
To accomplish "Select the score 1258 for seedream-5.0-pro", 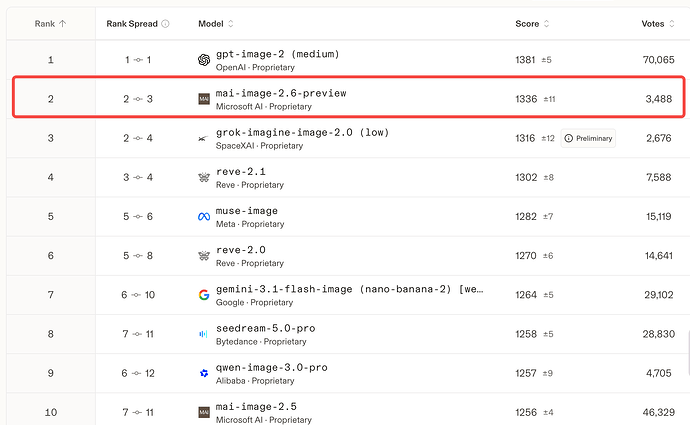I will pos(526,334).
